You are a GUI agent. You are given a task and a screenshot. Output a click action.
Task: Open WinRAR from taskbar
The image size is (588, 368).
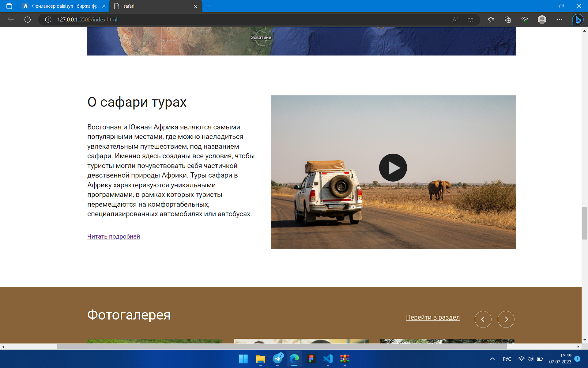(345, 359)
